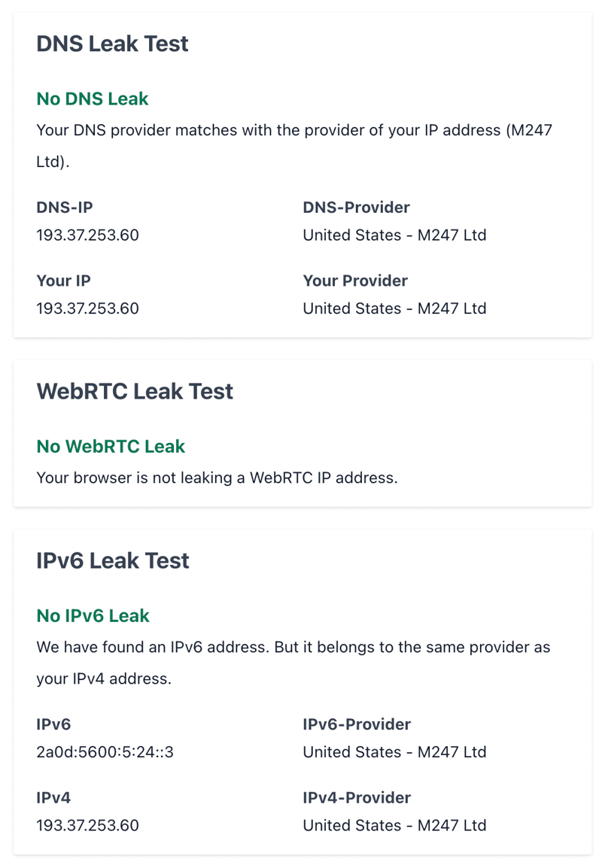This screenshot has height=868, width=602.
Task: Click the DNS-Provider label
Action: [x=356, y=207]
